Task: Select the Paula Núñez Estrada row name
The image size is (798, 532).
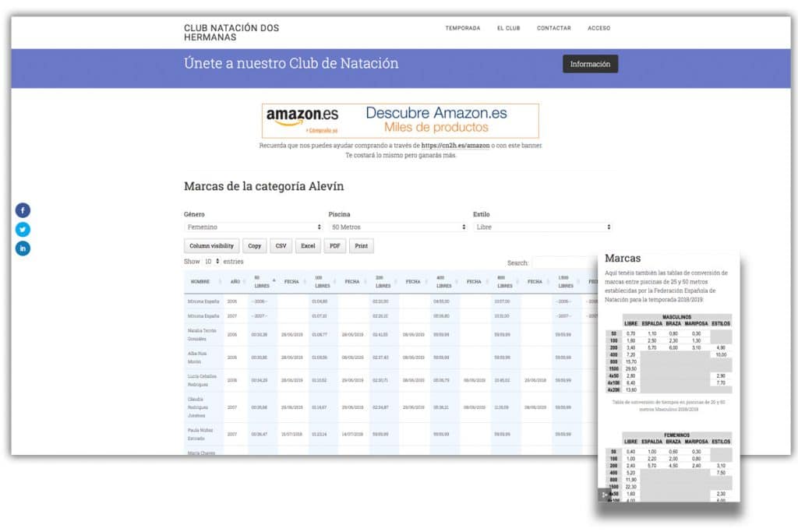Action: click(200, 434)
